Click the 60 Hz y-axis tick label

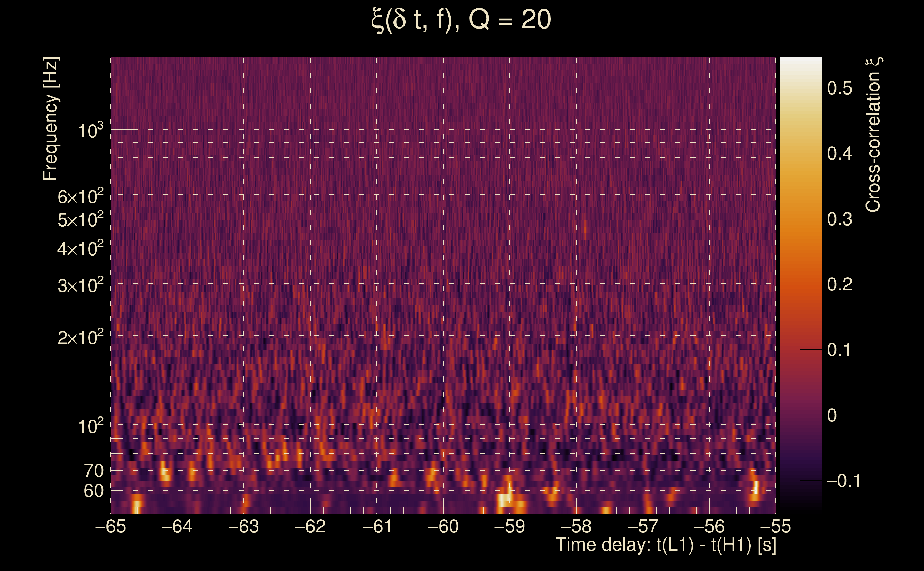pos(93,491)
